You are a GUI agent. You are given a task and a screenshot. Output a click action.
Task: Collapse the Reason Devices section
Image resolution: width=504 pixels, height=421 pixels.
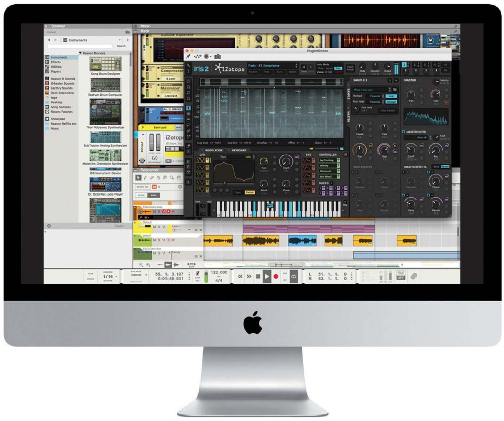tap(81, 53)
